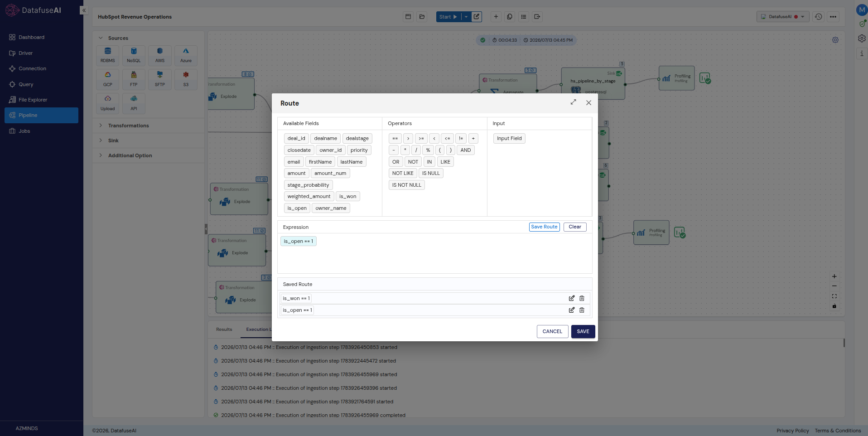Click the add new plus toolbar icon
Image resolution: width=868 pixels, height=436 pixels.
click(496, 17)
